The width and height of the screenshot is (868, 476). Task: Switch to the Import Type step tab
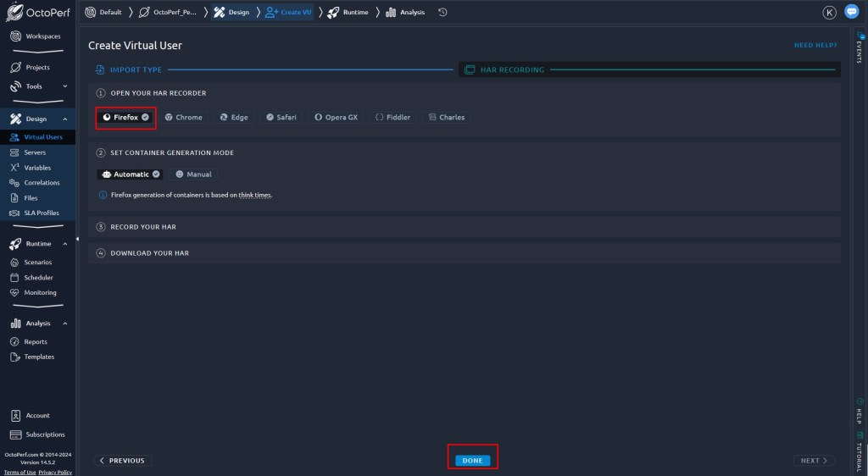point(136,69)
